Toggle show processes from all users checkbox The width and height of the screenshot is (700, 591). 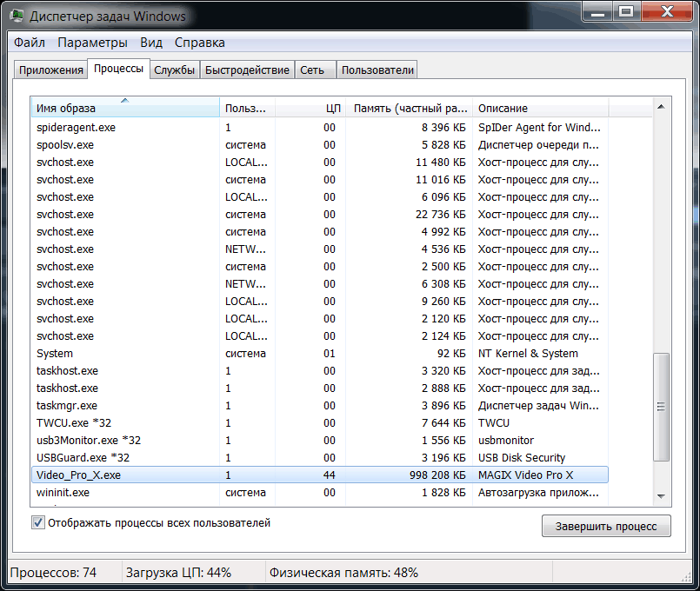coord(38,522)
